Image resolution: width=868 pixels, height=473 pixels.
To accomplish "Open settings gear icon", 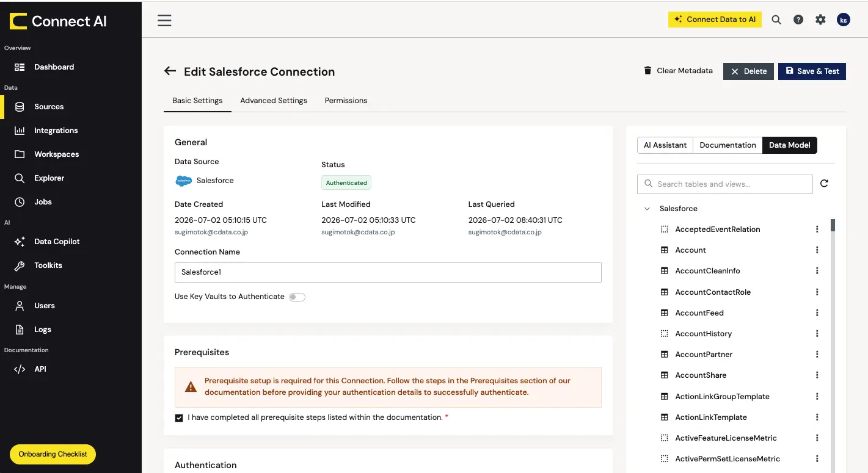I will click(x=820, y=20).
